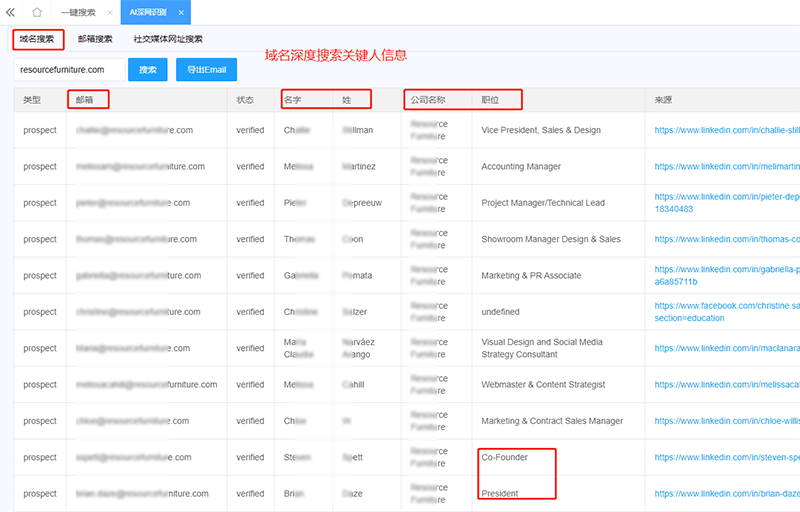Viewport: 800px width, 512px height.
Task: Open LinkedIn link for the Co-Founder row
Action: (727, 458)
